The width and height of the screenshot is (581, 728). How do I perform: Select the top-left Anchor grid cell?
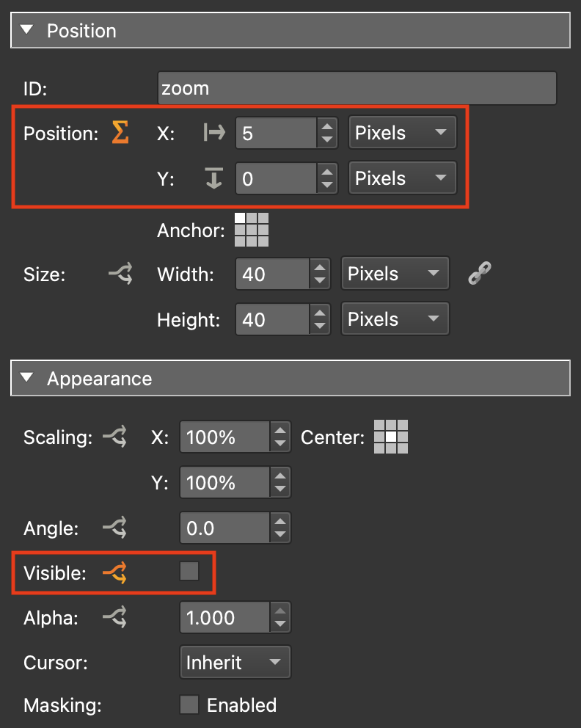tap(240, 219)
